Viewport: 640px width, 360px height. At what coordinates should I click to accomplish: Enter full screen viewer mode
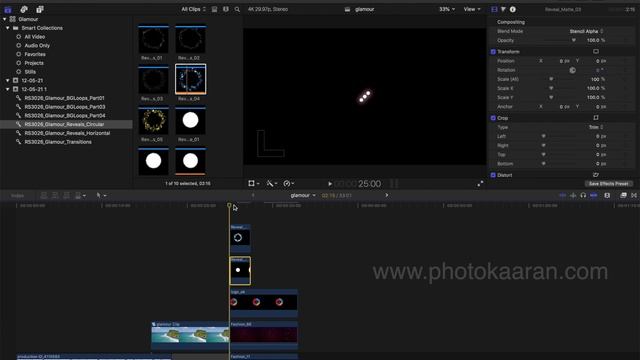pyautogui.click(x=480, y=184)
